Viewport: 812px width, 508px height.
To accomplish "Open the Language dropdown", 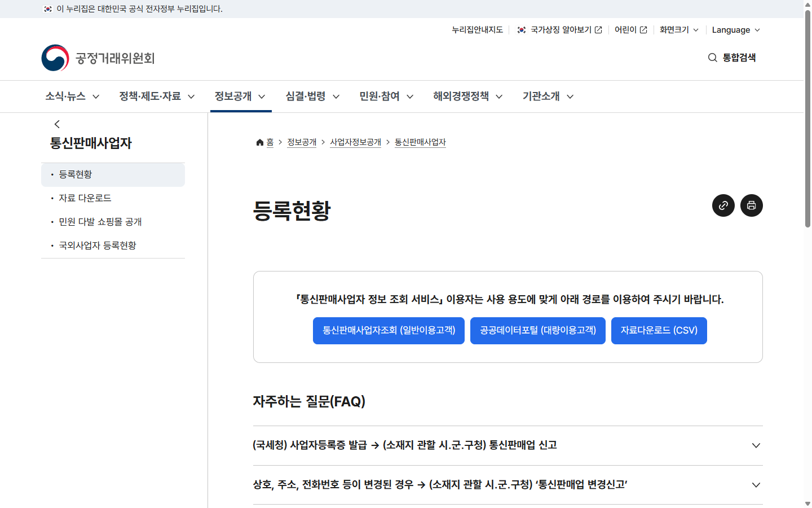I will [736, 30].
